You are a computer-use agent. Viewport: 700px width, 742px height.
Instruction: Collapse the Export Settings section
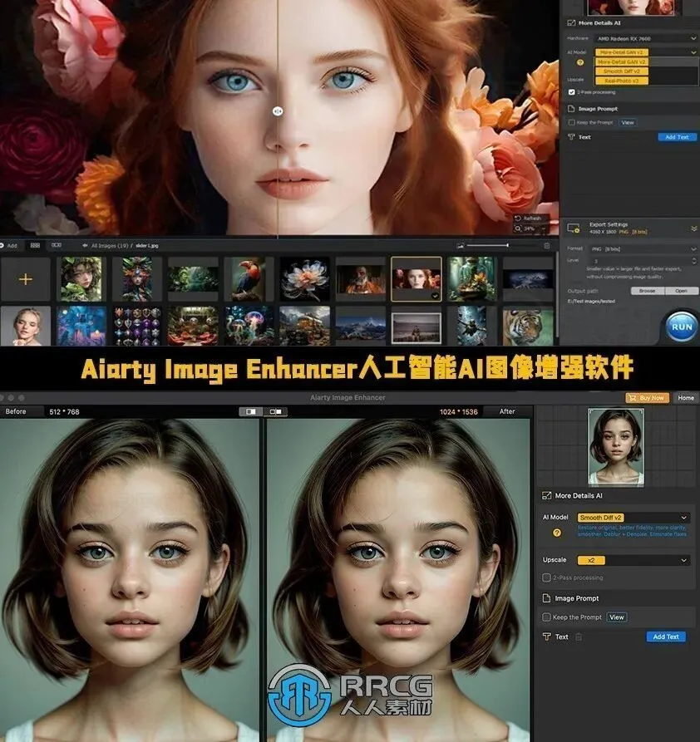pyautogui.click(x=694, y=228)
